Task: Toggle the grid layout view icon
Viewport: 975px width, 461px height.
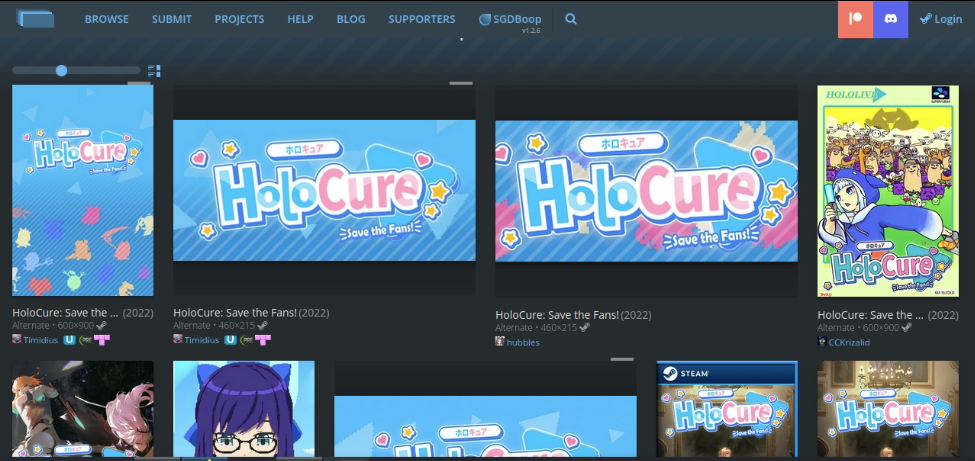Action: (154, 71)
